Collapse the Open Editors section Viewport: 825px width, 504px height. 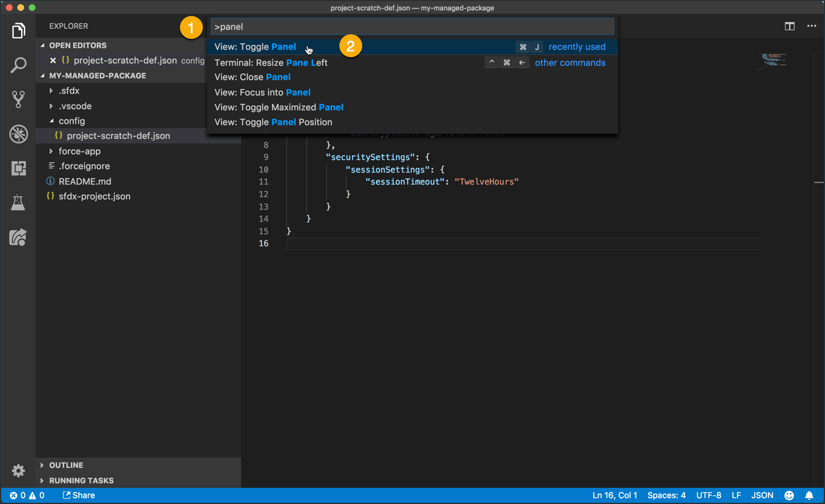[x=42, y=45]
